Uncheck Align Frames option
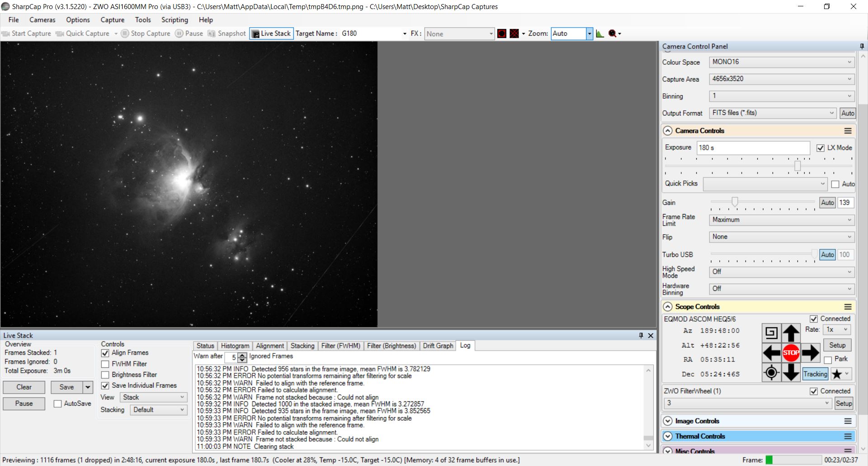 click(105, 353)
